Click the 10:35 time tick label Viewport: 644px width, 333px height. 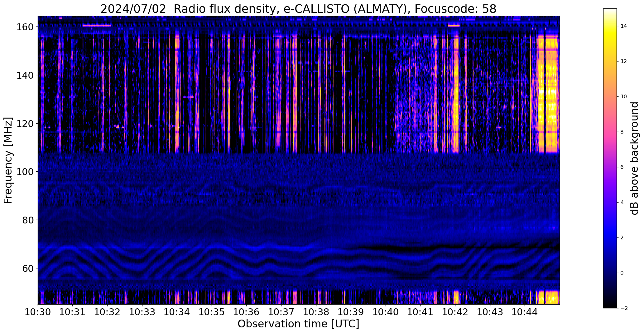click(212, 312)
